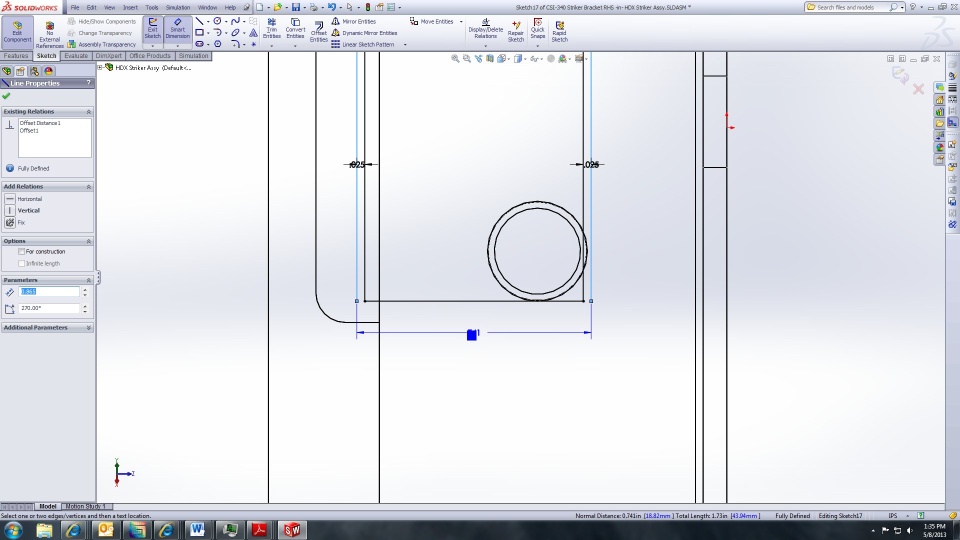Open Adobe Acrobat from the taskbar
This screenshot has height=540, width=960.
(x=260, y=530)
